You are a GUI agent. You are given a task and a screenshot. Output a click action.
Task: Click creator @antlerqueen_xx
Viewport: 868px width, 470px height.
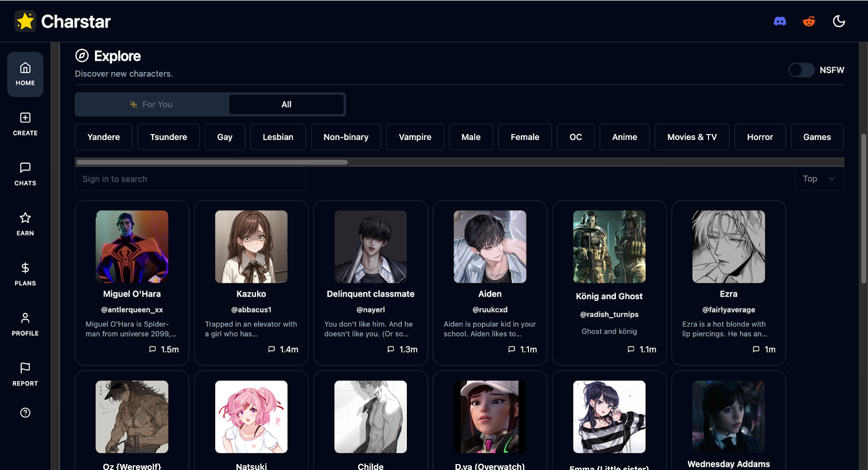(x=132, y=309)
